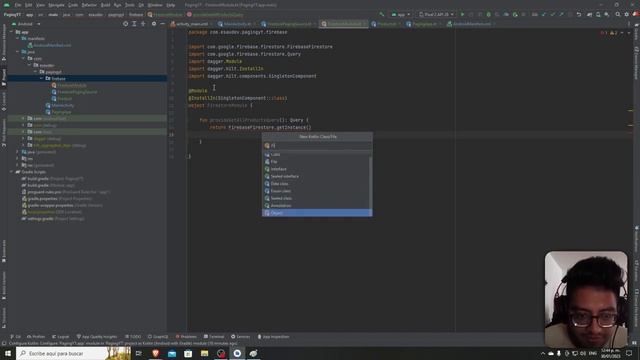Collapse the app module in project tree

(11, 32)
